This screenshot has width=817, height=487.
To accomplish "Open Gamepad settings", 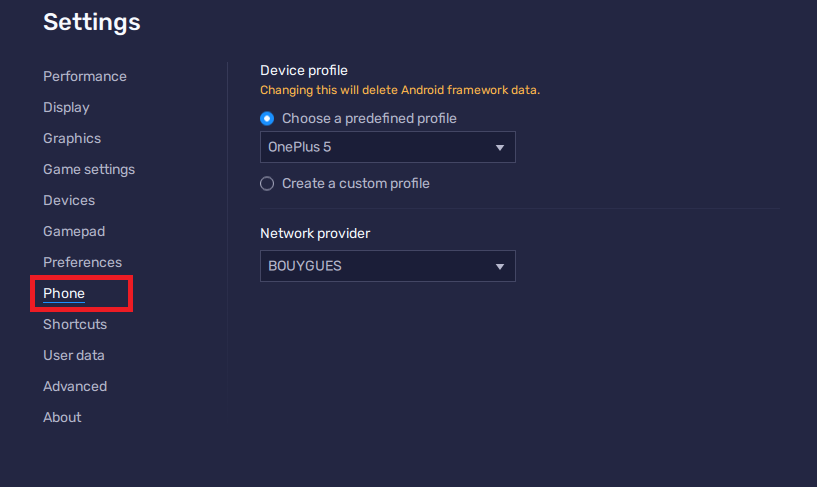I will [74, 231].
